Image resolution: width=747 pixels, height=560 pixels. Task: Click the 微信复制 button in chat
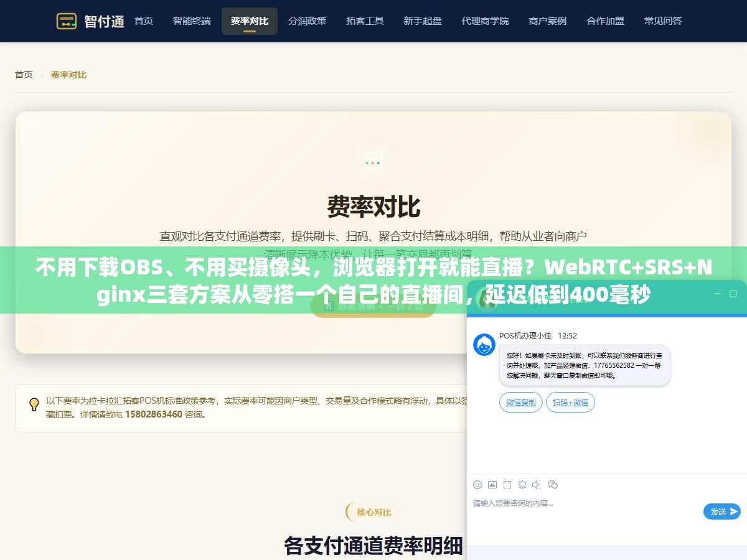[x=521, y=403]
